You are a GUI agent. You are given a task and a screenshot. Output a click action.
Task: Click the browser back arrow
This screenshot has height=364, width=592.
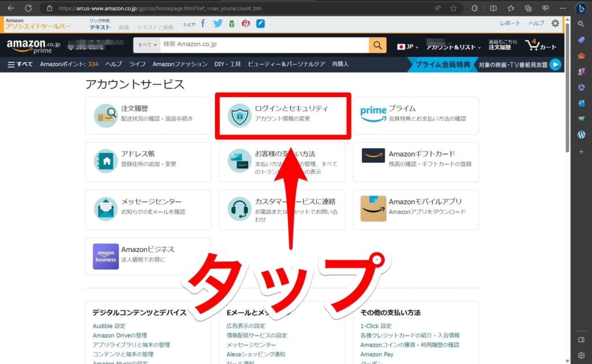coord(10,8)
